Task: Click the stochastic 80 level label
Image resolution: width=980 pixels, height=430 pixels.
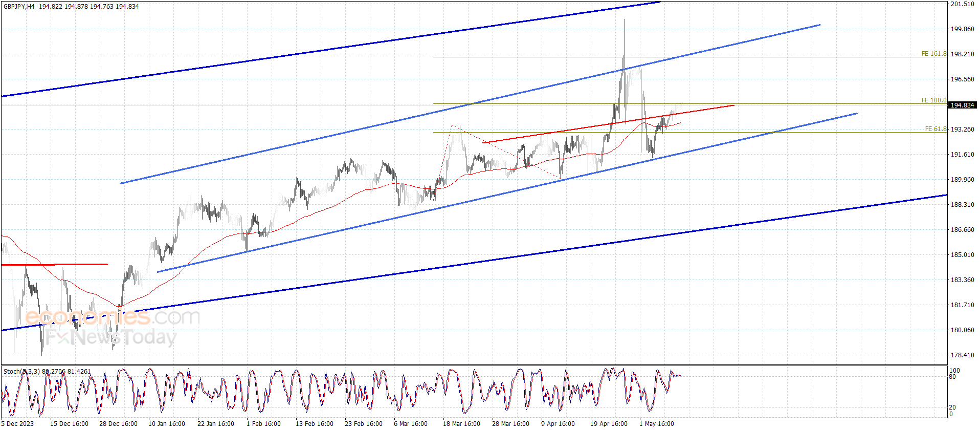Action: (x=952, y=377)
